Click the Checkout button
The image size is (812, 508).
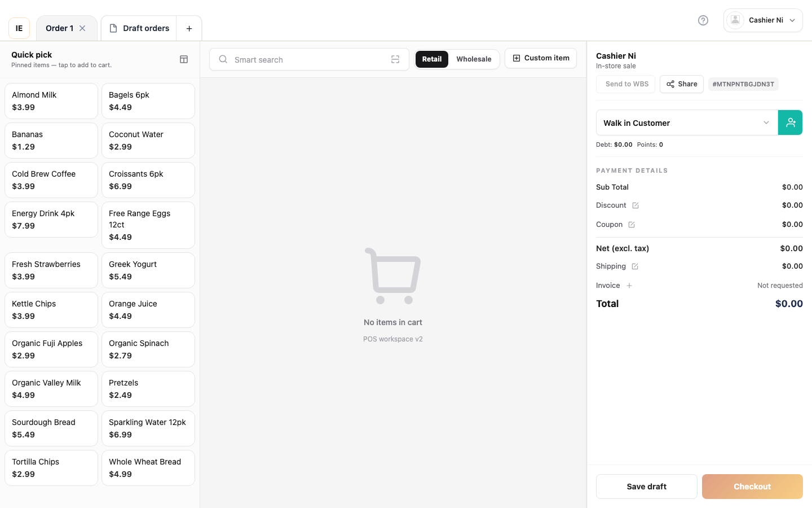click(x=752, y=487)
